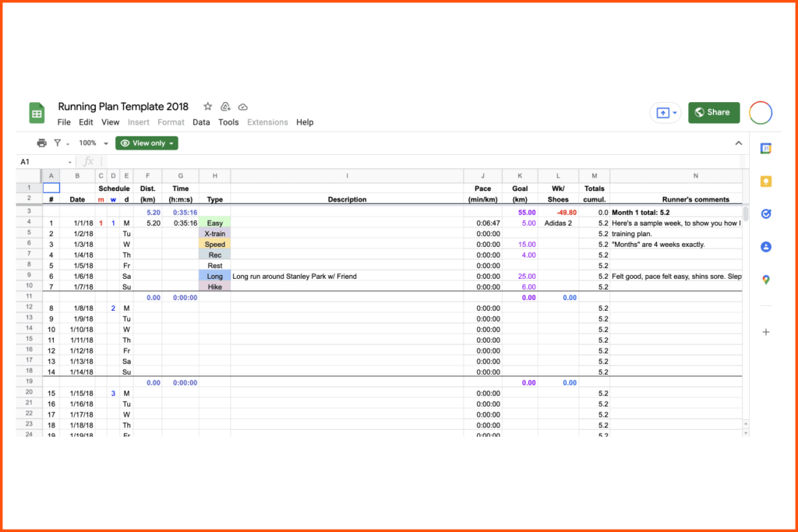The height and width of the screenshot is (532, 798).
Task: Click the Google Sheets logo icon
Action: click(x=37, y=112)
